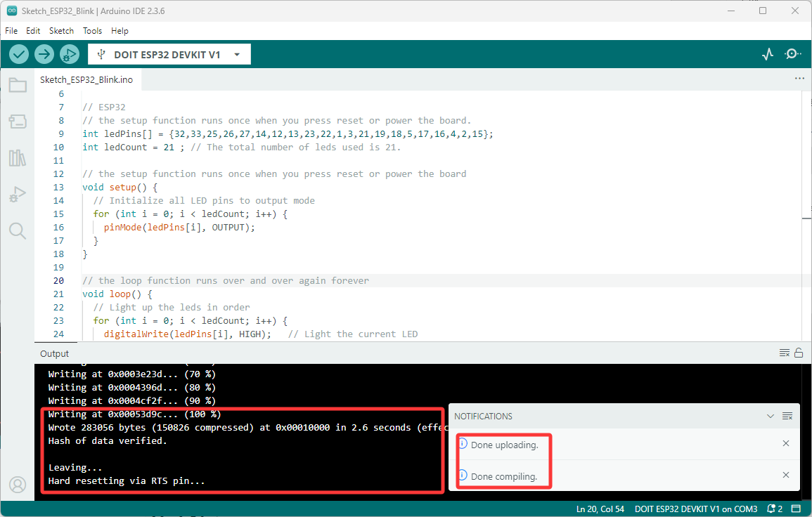Open the DOIT ESP32 DEVKIT V1 board dropdown
Image resolution: width=812 pixels, height=517 pixels.
(x=169, y=54)
